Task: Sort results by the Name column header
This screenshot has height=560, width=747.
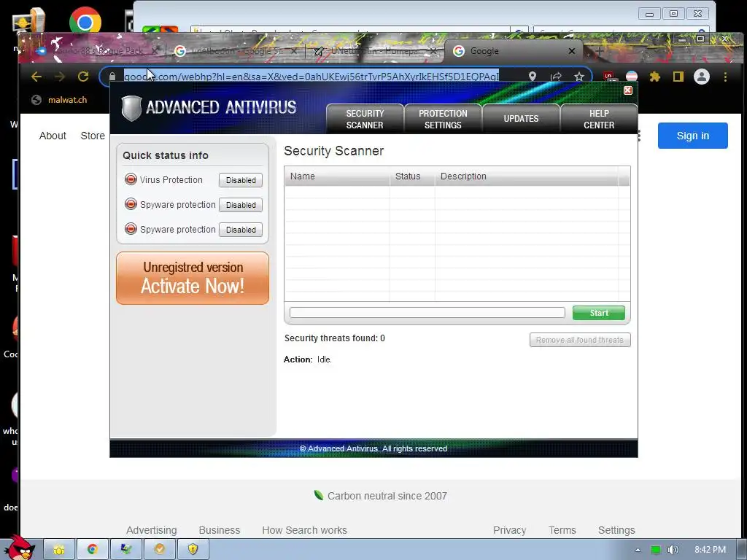Action: [337, 176]
